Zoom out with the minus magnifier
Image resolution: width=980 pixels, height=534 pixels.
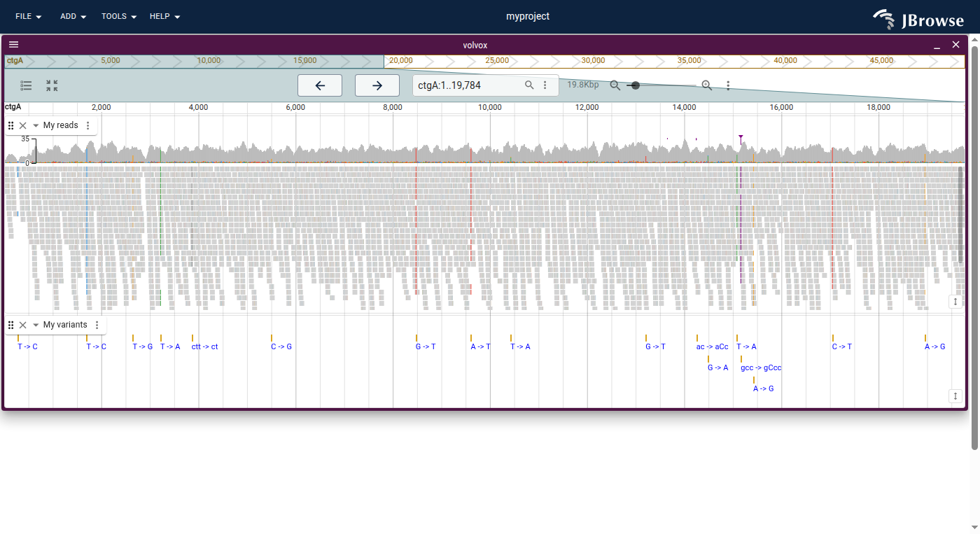[615, 85]
